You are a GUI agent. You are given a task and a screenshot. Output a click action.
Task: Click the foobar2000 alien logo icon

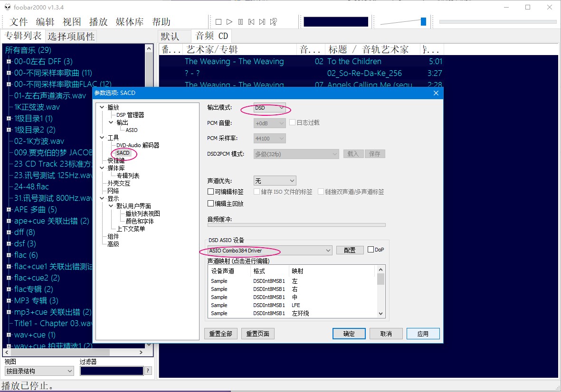tap(8, 7)
